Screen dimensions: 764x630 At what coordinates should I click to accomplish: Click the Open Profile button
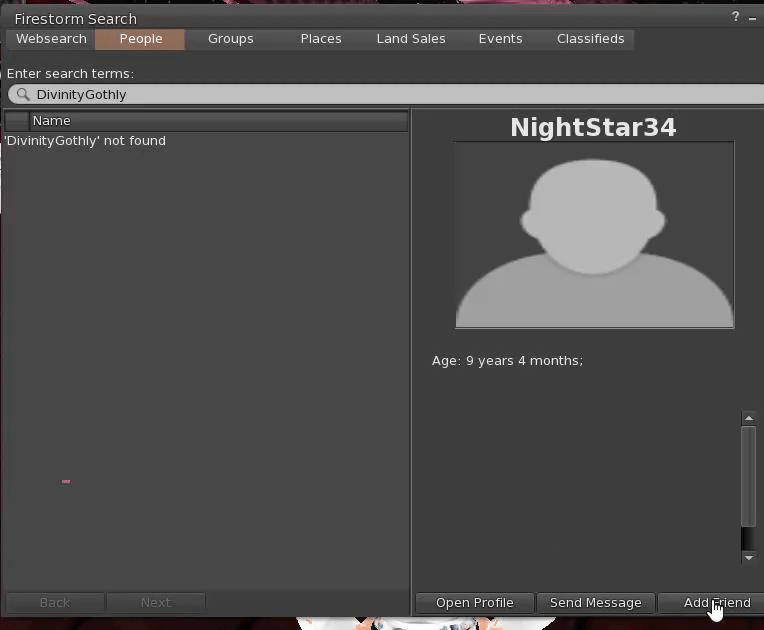[475, 603]
